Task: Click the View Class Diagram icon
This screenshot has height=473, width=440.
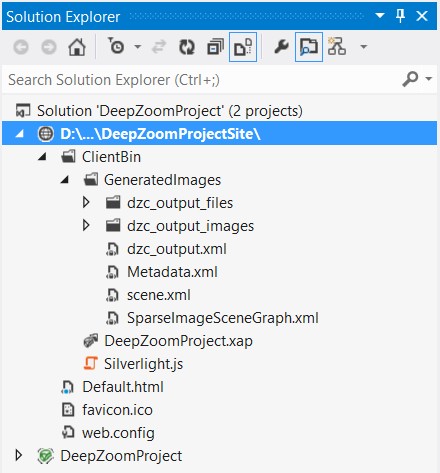Action: click(337, 46)
